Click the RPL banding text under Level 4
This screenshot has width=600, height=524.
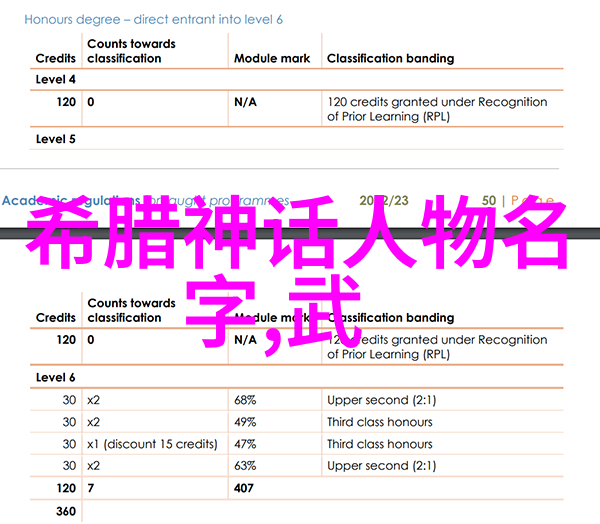(x=437, y=109)
